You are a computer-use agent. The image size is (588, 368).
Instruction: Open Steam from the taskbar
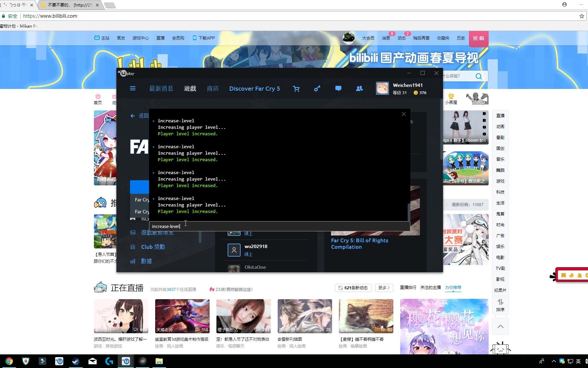coord(76,361)
